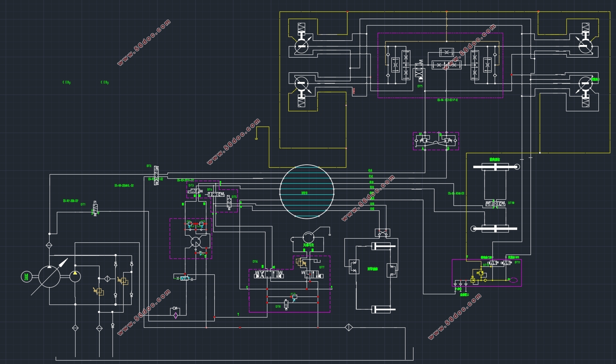Select the variable displacement main pump symbol

point(49,277)
